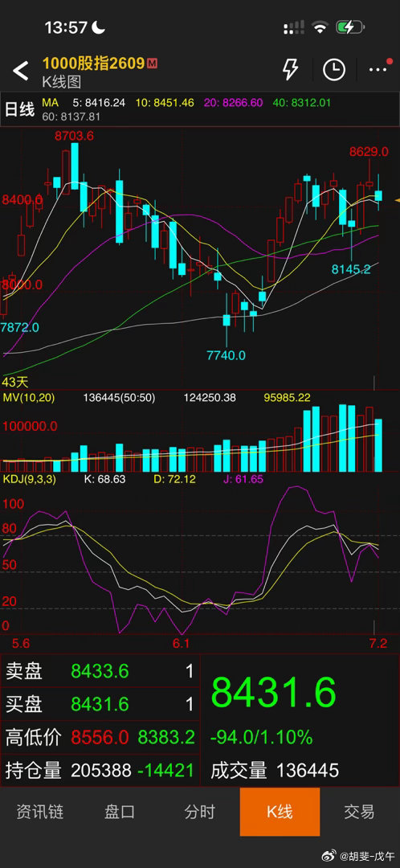400x868 pixels.
Task: Switch to the 盘口 tab
Action: tap(120, 812)
